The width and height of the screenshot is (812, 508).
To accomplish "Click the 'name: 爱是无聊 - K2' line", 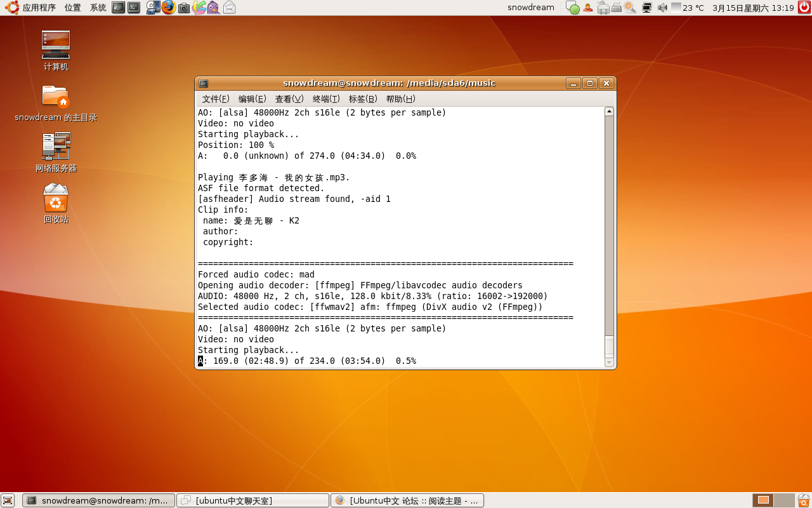I will click(x=251, y=220).
